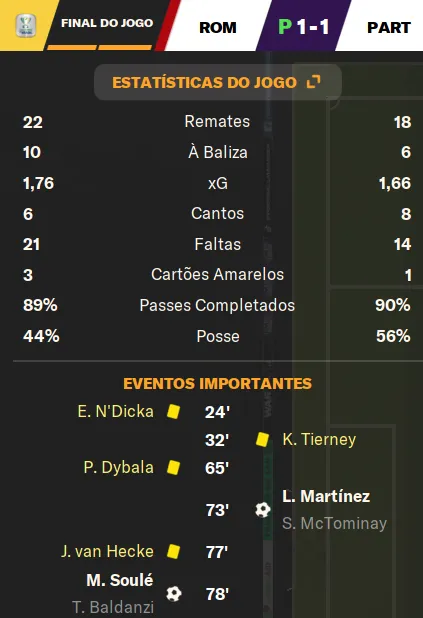Open the Estatísticas do Jogo panel button
The image size is (423, 618).
218,82
